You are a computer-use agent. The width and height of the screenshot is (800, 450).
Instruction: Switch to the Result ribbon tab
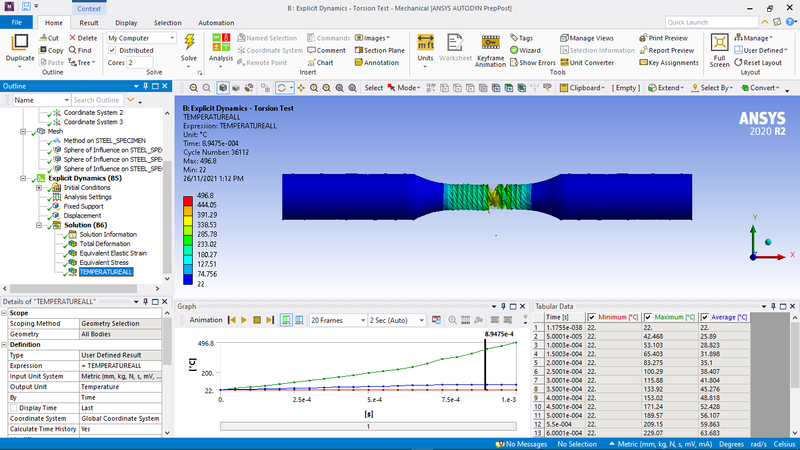click(x=89, y=22)
